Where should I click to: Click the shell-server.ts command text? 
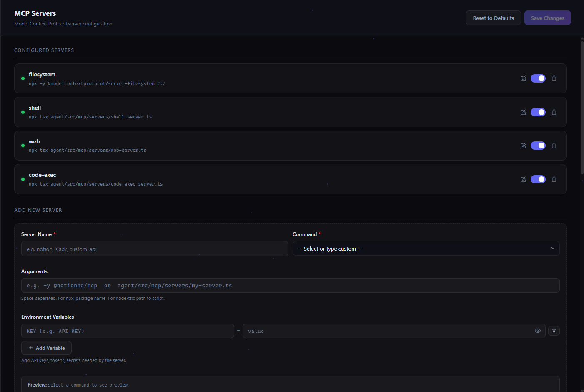coord(90,117)
